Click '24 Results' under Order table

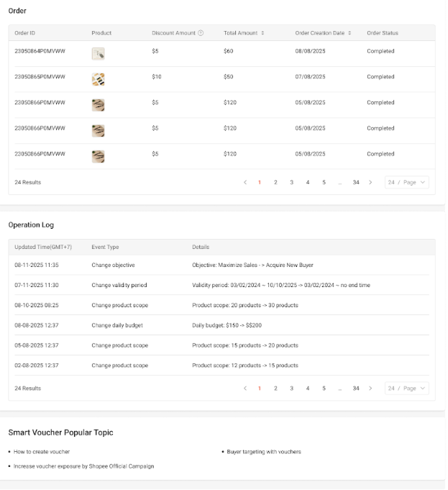[x=27, y=182]
